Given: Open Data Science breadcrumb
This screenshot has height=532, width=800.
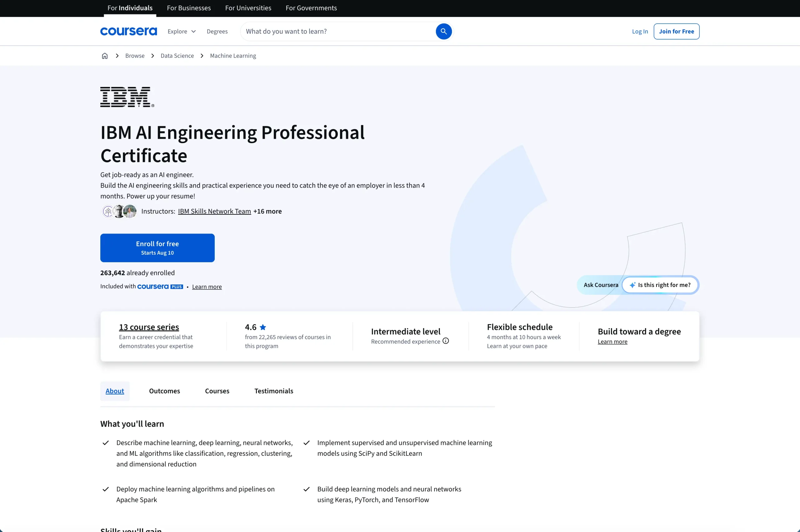Looking at the screenshot, I should (x=177, y=56).
